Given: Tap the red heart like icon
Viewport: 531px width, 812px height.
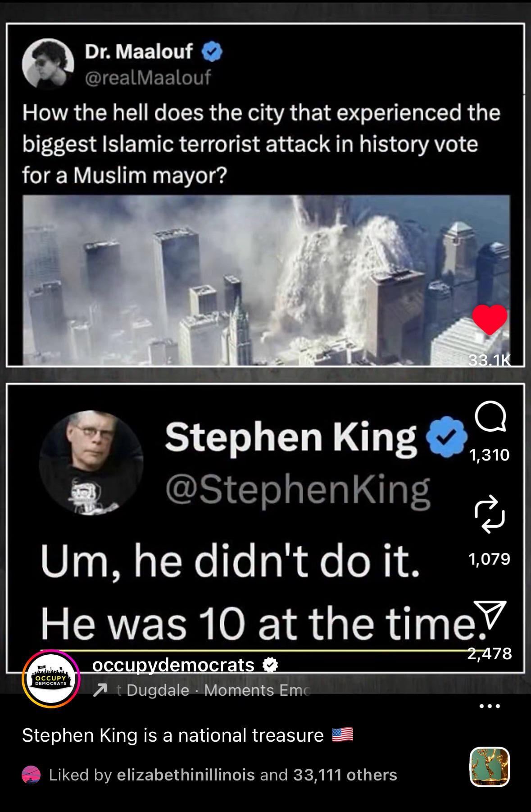Looking at the screenshot, I should point(490,320).
